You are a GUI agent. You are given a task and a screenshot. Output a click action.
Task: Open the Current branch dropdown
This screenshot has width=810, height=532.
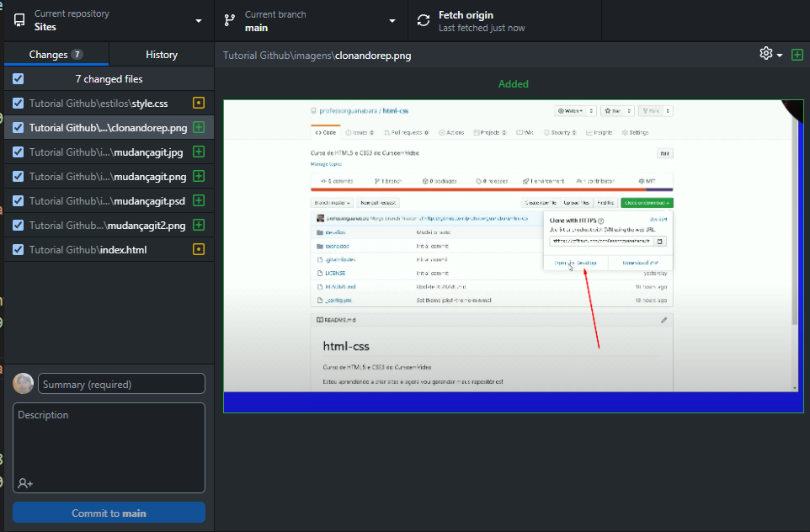[x=311, y=21]
